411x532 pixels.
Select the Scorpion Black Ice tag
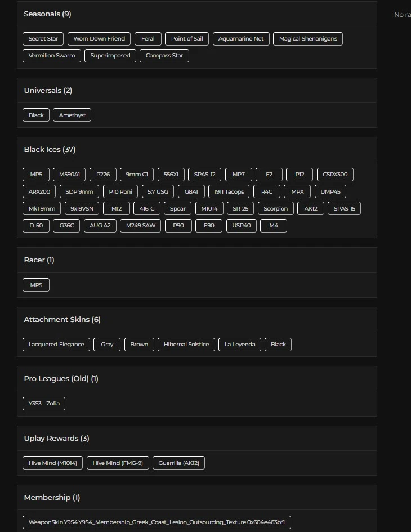[276, 209]
